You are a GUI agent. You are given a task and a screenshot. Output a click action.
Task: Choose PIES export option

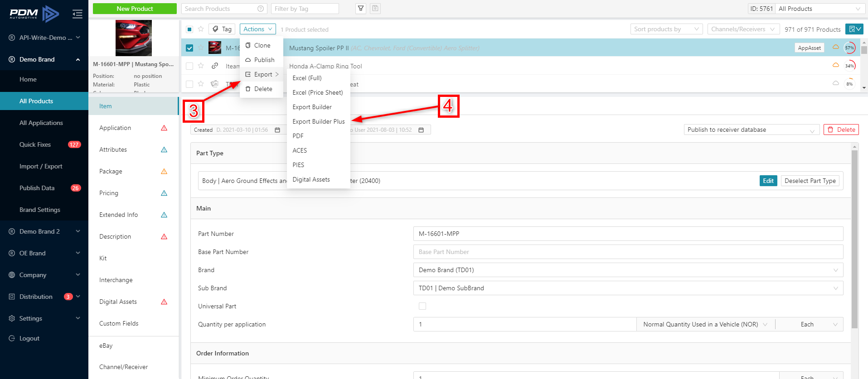pyautogui.click(x=319, y=165)
